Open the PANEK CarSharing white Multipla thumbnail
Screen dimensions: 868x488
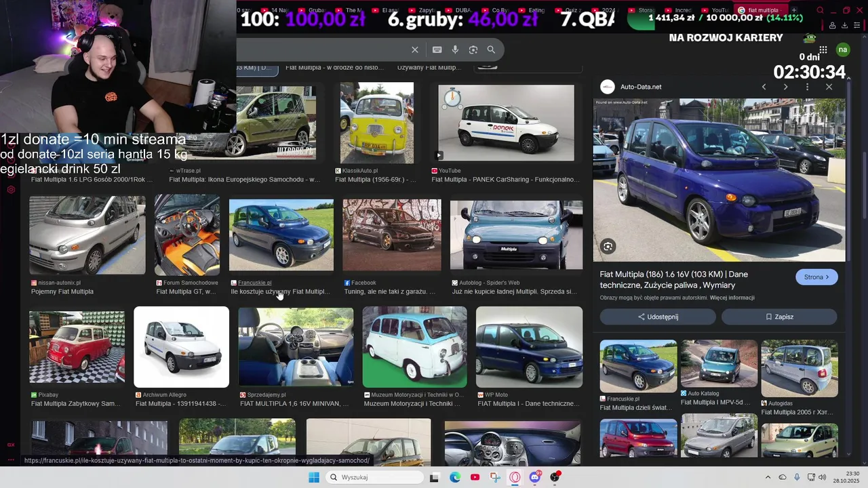(x=506, y=123)
